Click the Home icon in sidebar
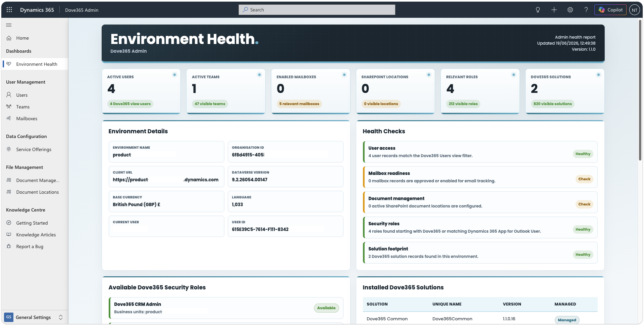This screenshot has width=644, height=325. (x=9, y=38)
